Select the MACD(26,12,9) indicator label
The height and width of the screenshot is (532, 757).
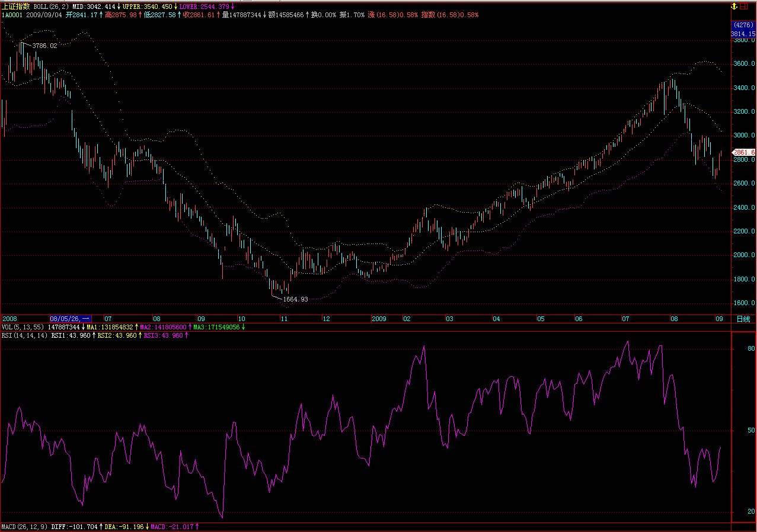(x=24, y=526)
